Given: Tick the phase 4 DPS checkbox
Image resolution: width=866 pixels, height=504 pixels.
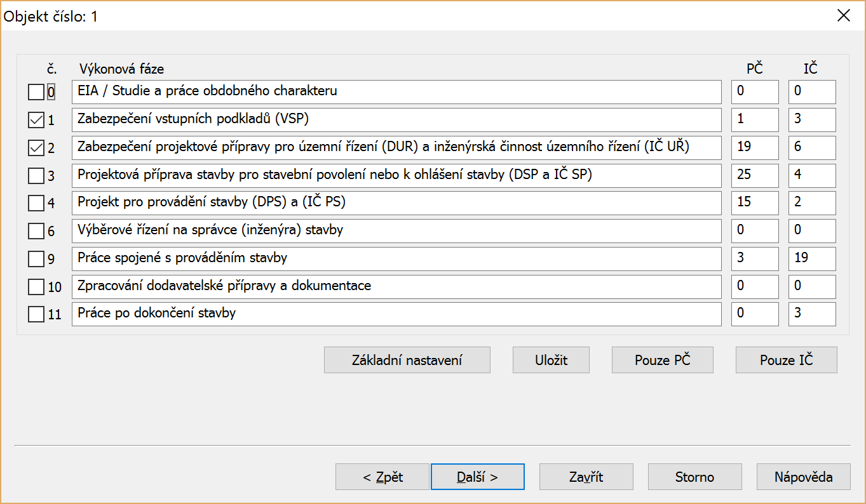Looking at the screenshot, I should click(x=36, y=203).
